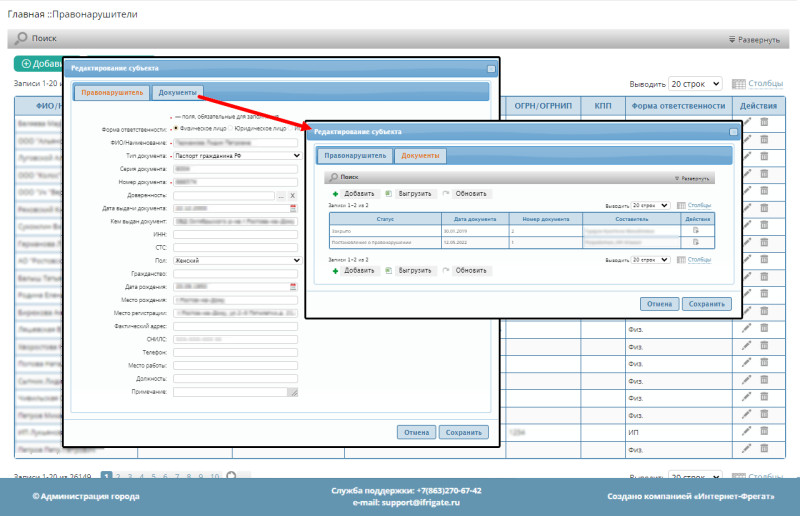Viewport: 800px width, 516px height.
Task: Open the Пол dropdown showing Женский
Action: pyautogui.click(x=236, y=260)
